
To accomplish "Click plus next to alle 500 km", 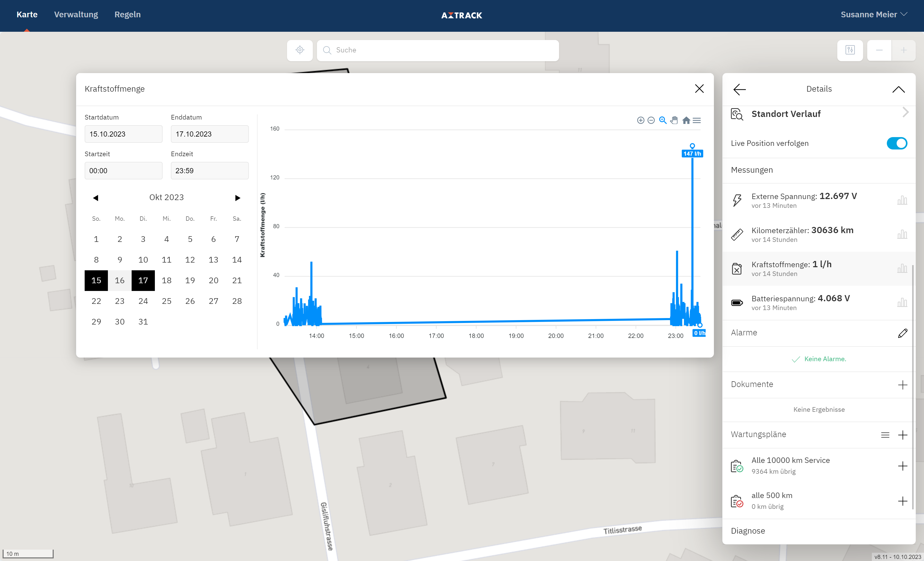I will point(903,501).
